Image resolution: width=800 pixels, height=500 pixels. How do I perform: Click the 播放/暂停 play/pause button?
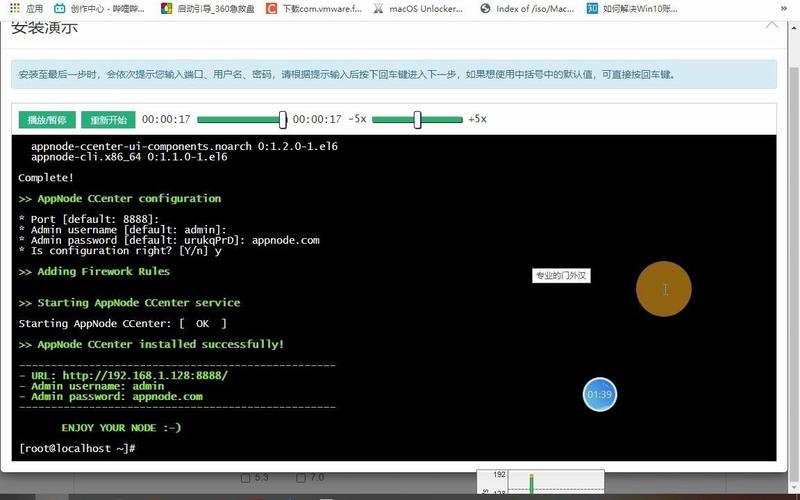point(47,120)
